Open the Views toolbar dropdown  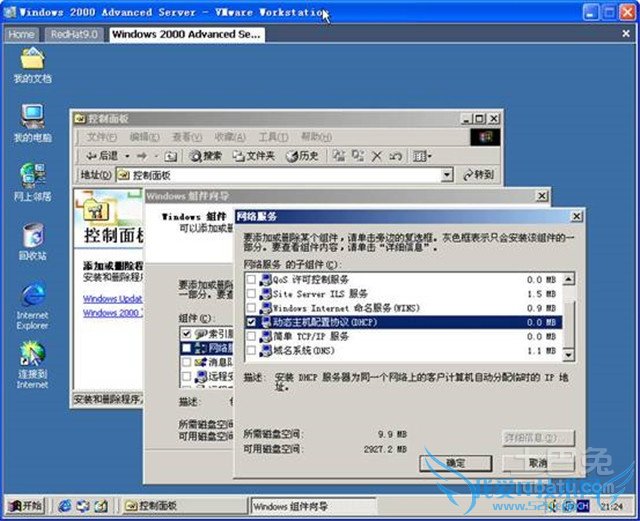click(x=422, y=156)
